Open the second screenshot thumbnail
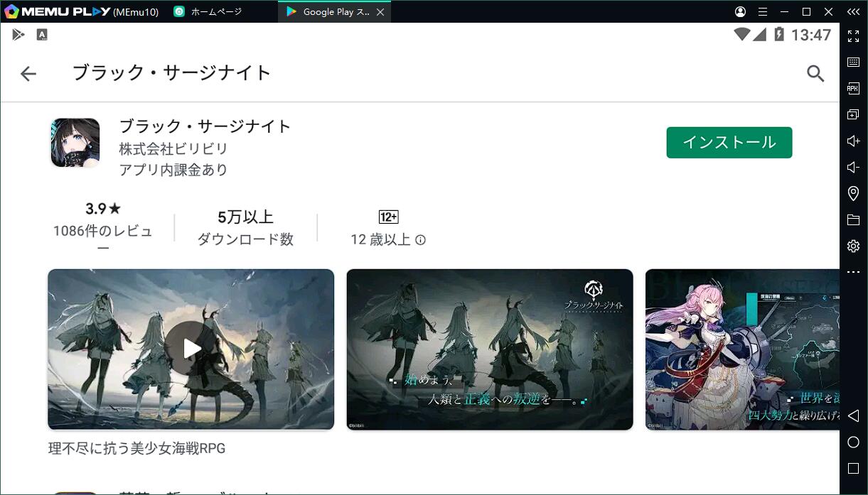This screenshot has height=495, width=868. pos(489,349)
